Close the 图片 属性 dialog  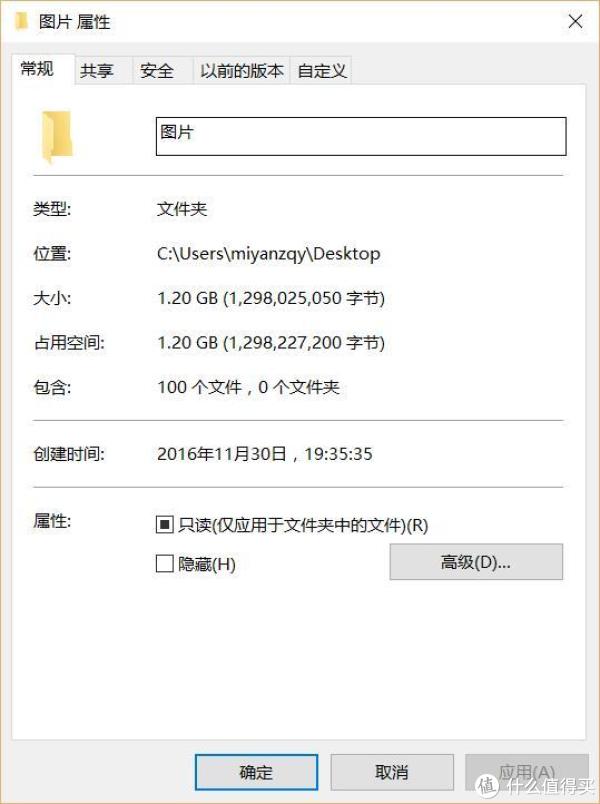pyautogui.click(x=575, y=22)
